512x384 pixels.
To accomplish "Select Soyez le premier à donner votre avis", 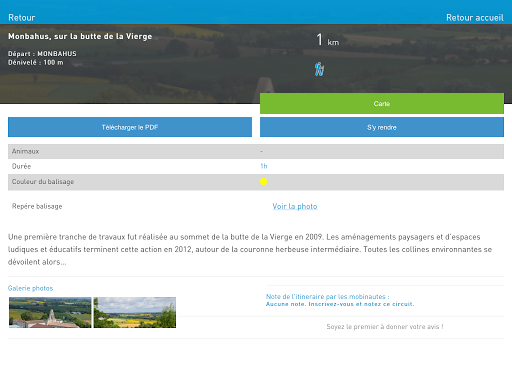I will tap(385, 327).
